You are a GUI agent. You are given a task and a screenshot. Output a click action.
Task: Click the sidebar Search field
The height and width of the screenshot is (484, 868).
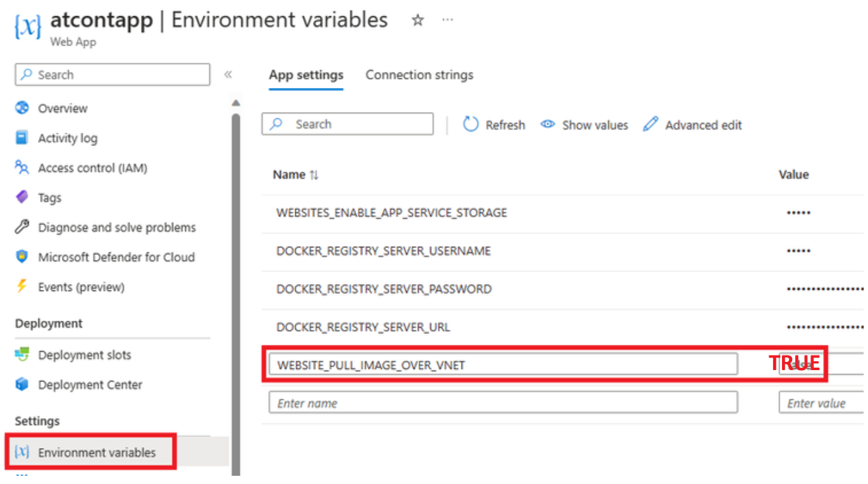click(x=113, y=75)
